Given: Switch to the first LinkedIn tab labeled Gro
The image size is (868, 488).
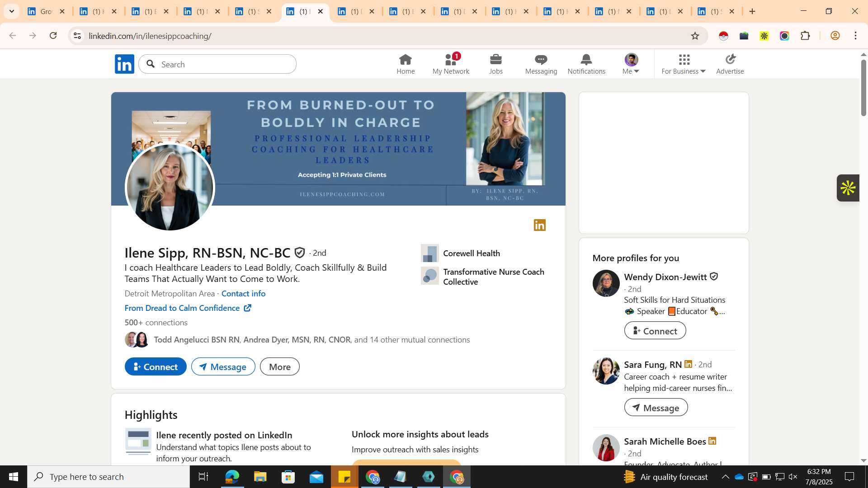Looking at the screenshot, I should click(46, 11).
